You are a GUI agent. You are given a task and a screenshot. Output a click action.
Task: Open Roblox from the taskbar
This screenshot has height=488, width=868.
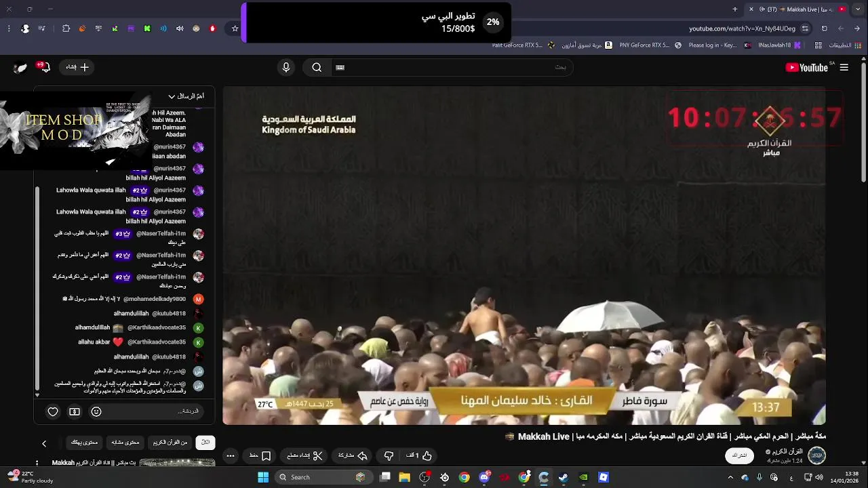(604, 477)
